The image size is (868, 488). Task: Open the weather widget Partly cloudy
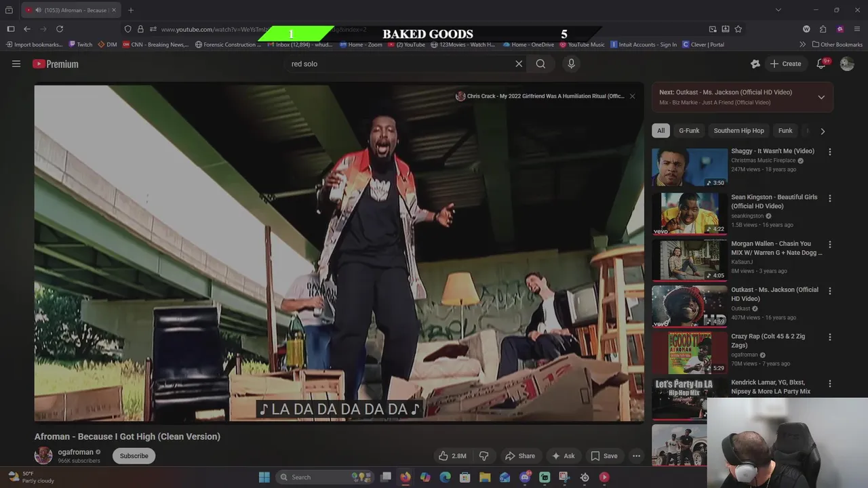(x=31, y=477)
